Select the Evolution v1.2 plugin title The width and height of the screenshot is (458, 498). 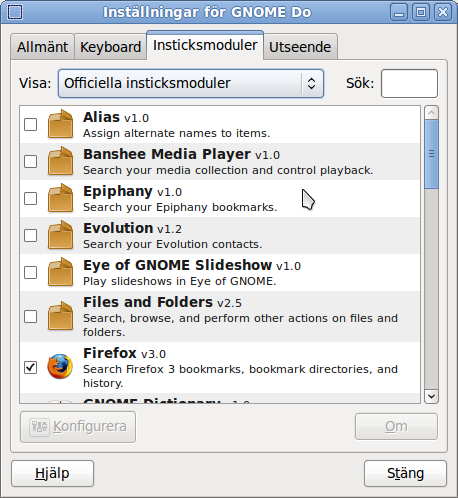click(132, 228)
